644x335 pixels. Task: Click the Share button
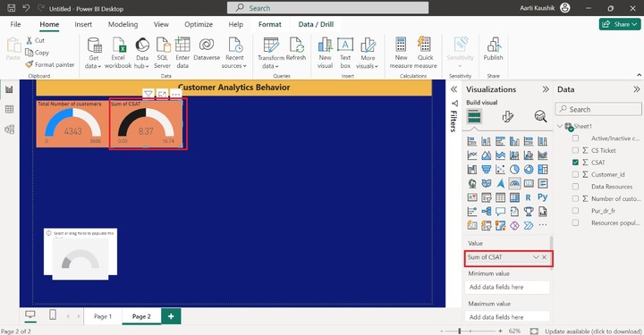pos(619,24)
